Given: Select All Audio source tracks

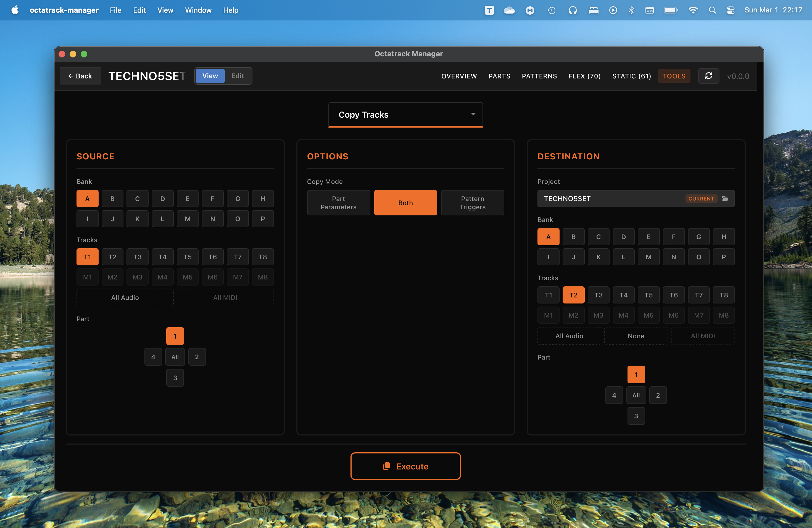Looking at the screenshot, I should point(125,297).
